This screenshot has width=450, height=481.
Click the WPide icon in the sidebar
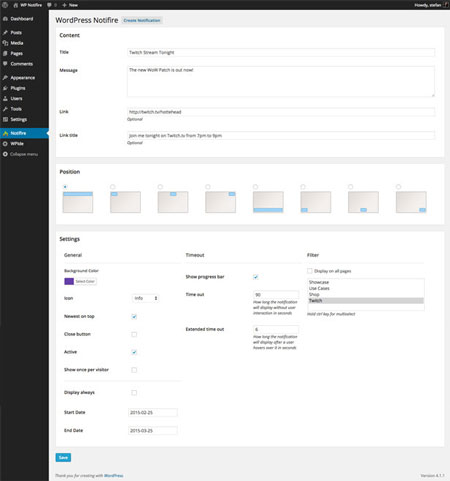[5, 144]
